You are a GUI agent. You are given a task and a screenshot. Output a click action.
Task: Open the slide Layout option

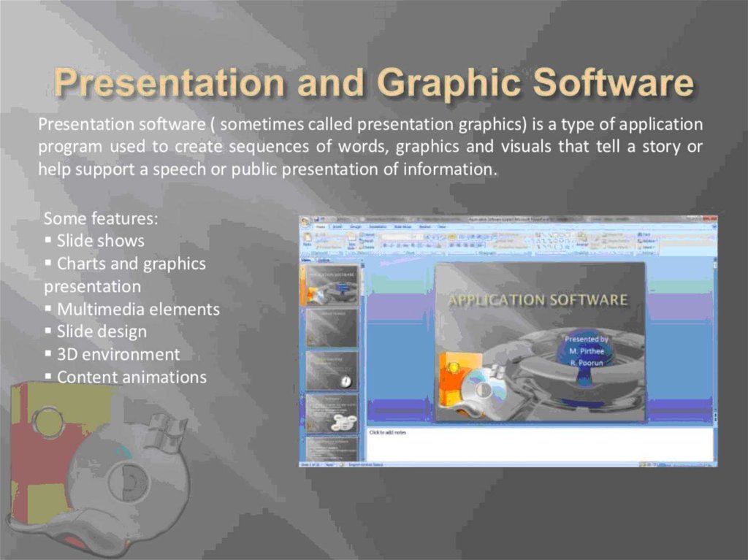367,234
